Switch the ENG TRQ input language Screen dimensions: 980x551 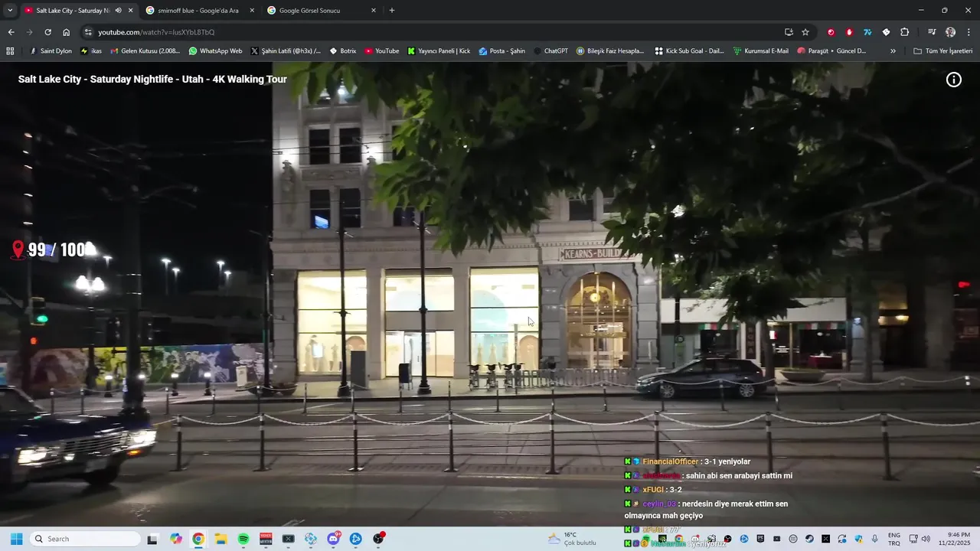tap(894, 539)
